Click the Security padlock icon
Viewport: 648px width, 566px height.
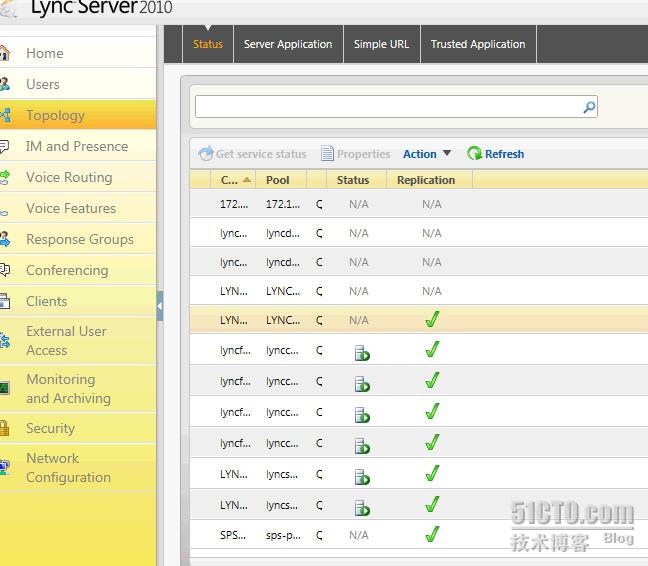point(4,428)
